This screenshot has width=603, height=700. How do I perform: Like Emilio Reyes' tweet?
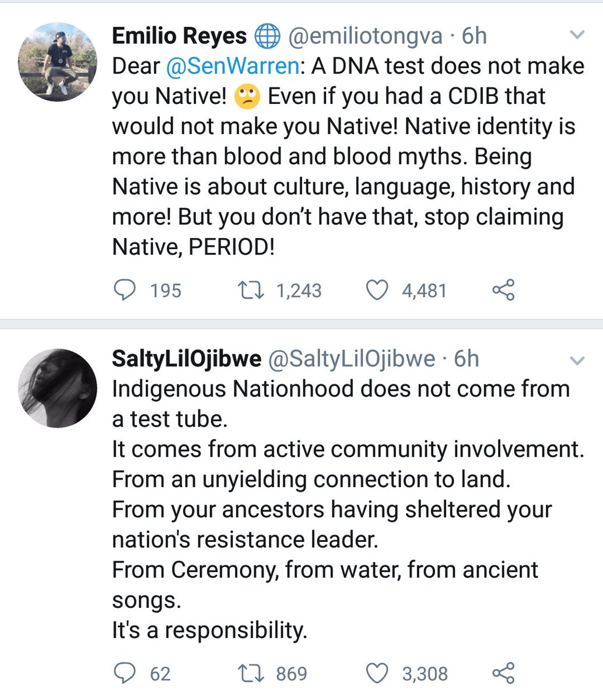(377, 290)
